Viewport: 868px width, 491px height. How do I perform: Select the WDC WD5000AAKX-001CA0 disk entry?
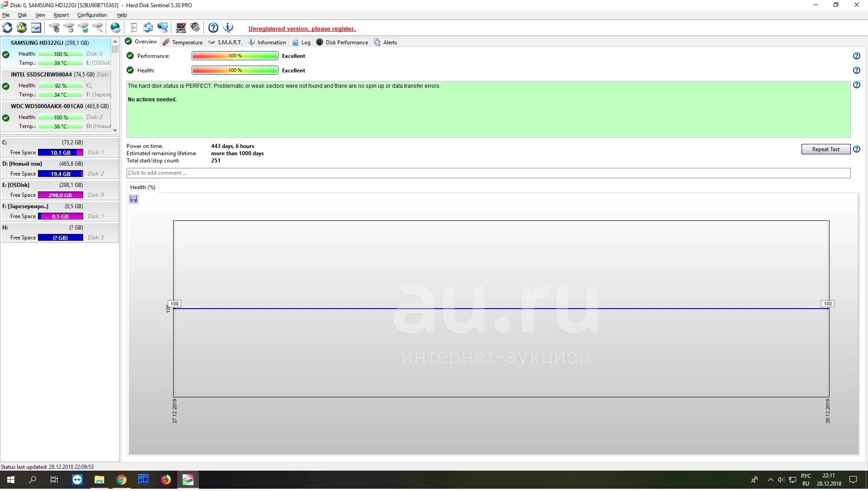pyautogui.click(x=56, y=116)
